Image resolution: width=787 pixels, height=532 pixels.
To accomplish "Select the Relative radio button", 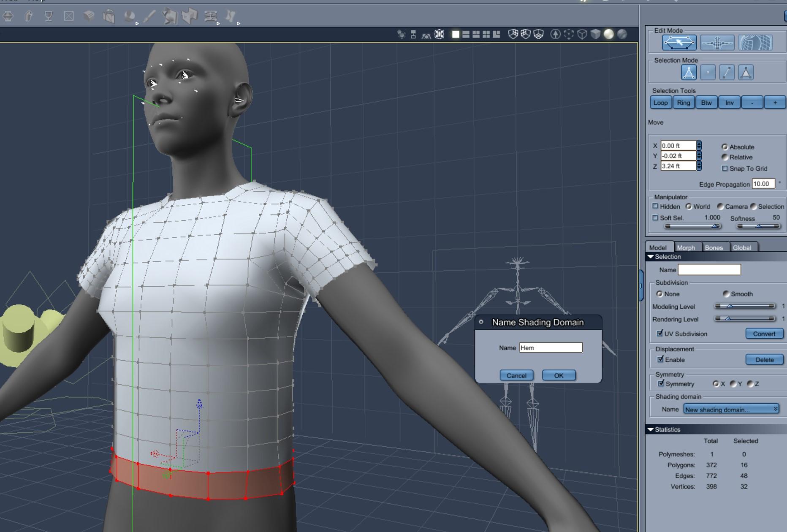I will tap(725, 157).
